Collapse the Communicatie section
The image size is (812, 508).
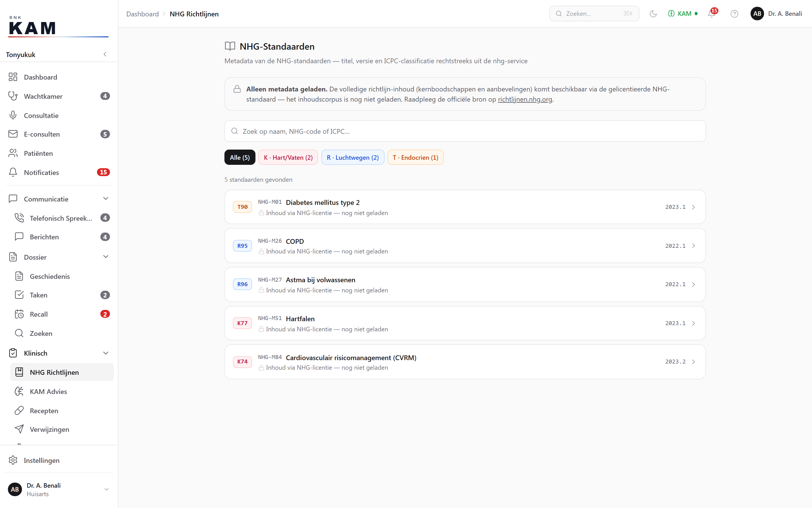point(106,199)
